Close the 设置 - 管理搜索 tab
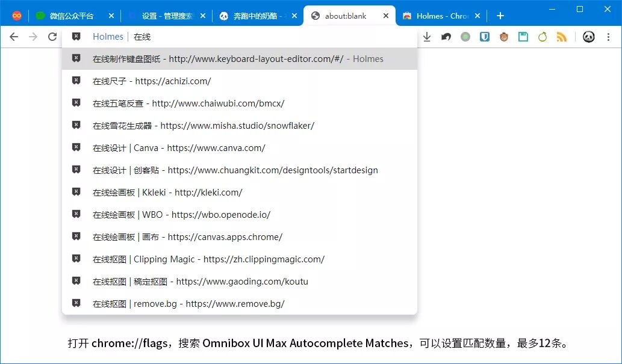This screenshot has height=364, width=622. tap(203, 16)
